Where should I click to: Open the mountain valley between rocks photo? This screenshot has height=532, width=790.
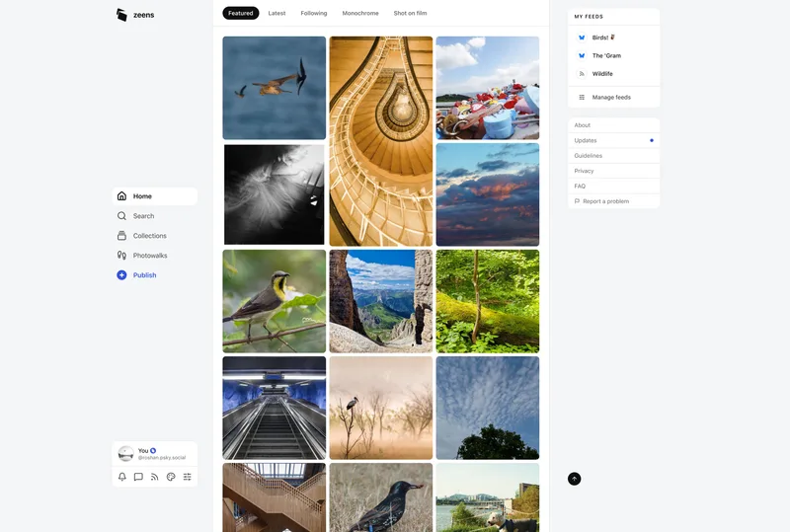tap(381, 301)
